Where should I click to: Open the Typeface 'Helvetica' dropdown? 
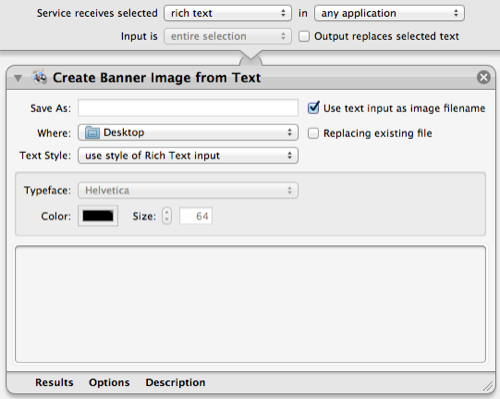(188, 190)
